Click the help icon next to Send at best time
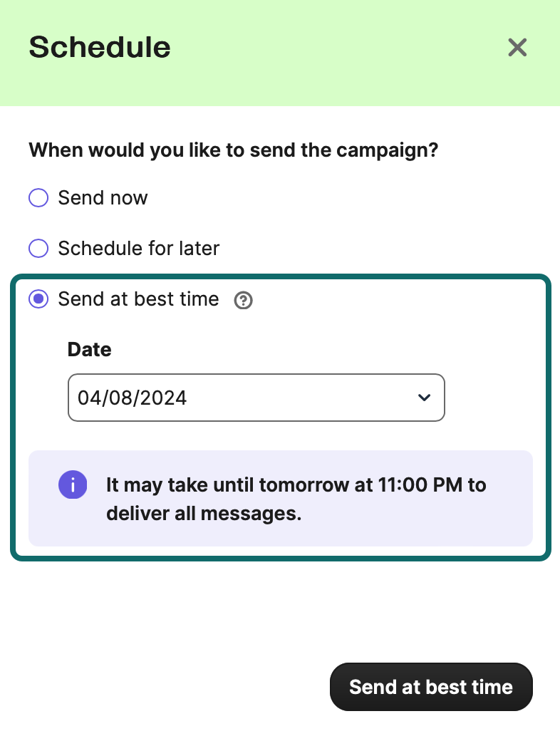The height and width of the screenshot is (741, 560). tap(243, 300)
